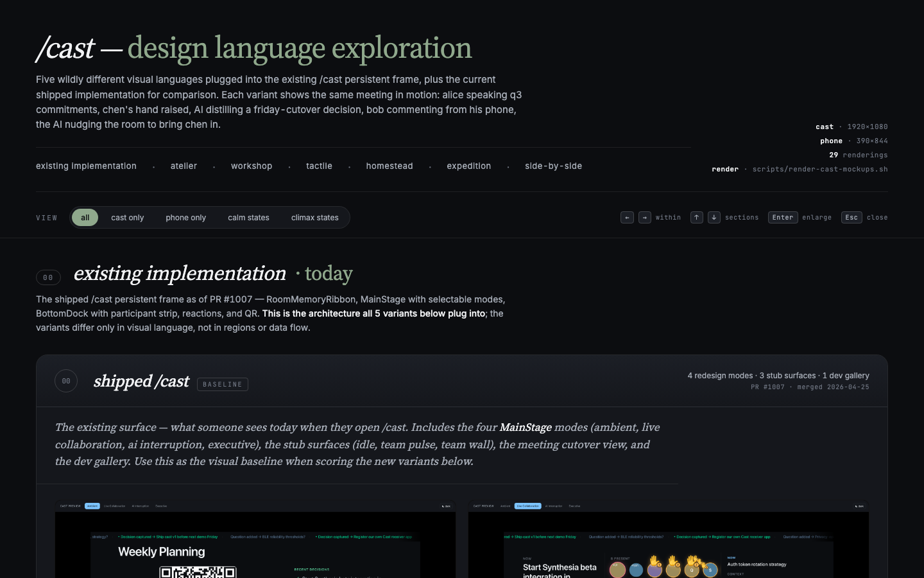Click bold 'This is the architecture all 5 variants' text

373,313
